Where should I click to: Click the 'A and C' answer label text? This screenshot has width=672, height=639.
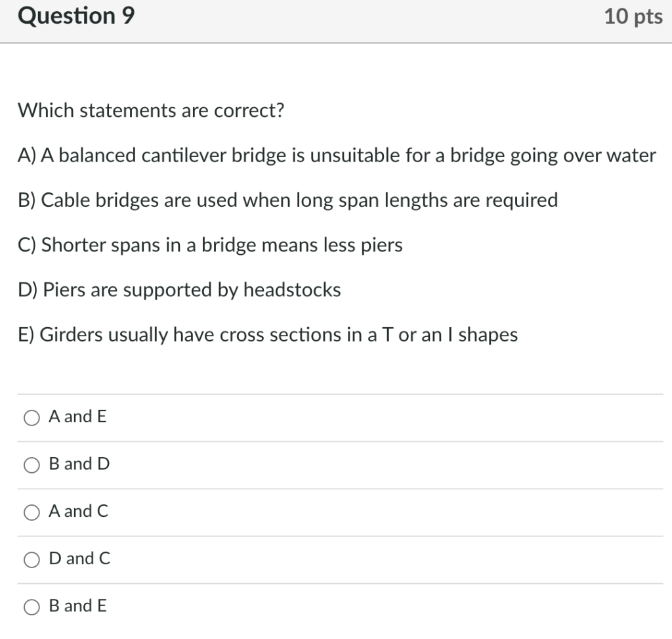pyautogui.click(x=79, y=511)
